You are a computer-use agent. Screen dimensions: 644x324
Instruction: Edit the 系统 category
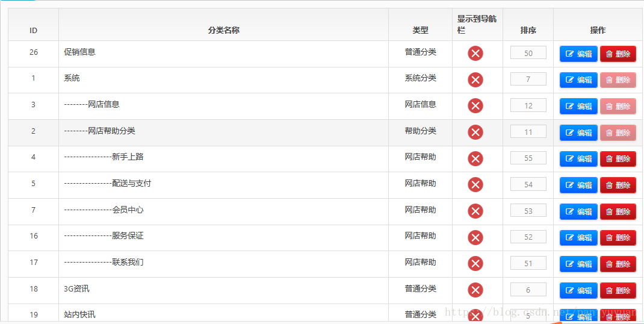click(x=578, y=80)
